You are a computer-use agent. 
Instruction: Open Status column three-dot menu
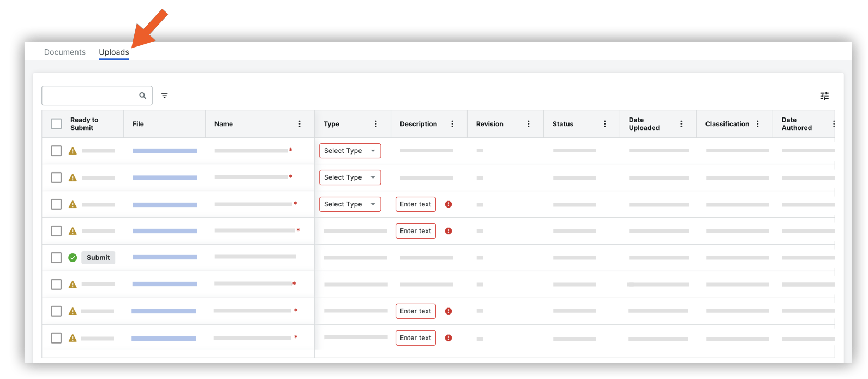605,124
